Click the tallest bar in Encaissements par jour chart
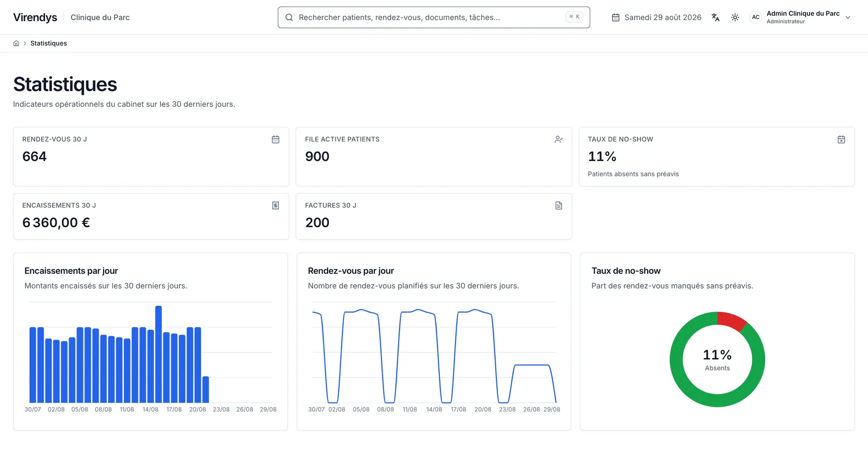 tap(158, 354)
